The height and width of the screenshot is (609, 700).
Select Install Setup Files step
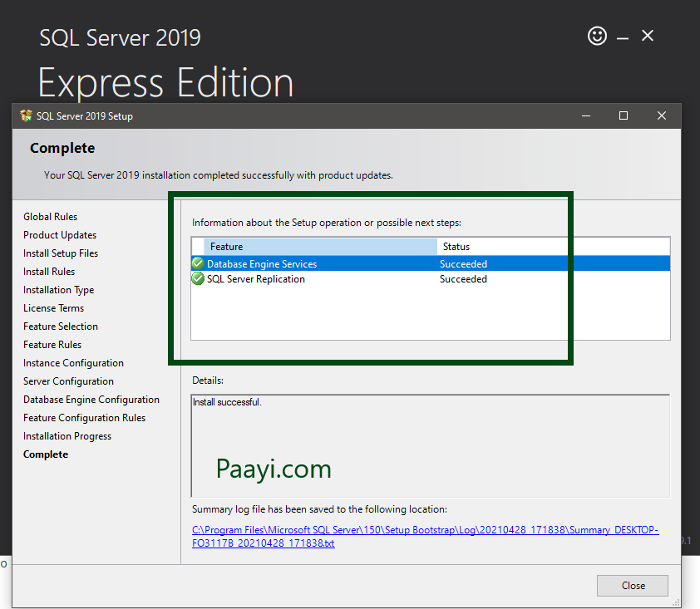(x=60, y=253)
